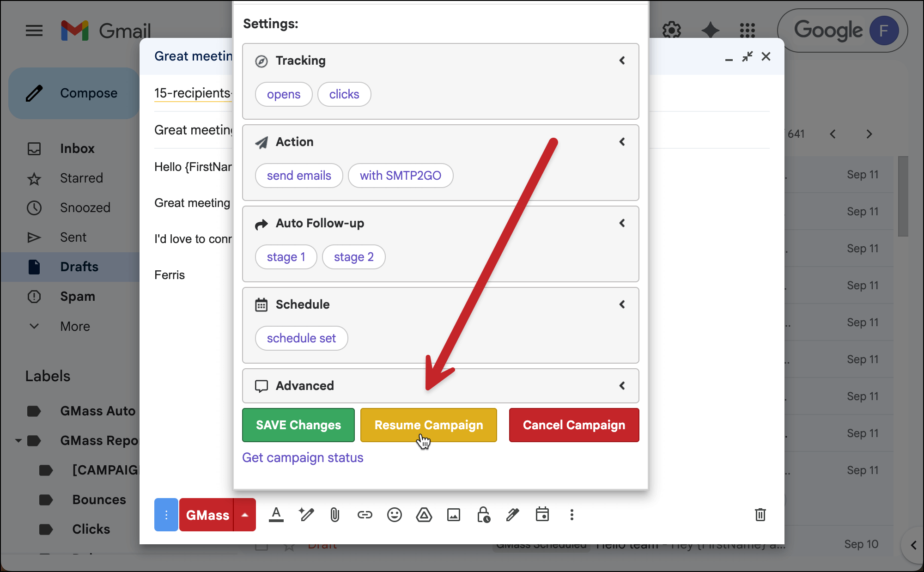Click the insert photo icon
This screenshot has width=924, height=572.
coord(453,515)
